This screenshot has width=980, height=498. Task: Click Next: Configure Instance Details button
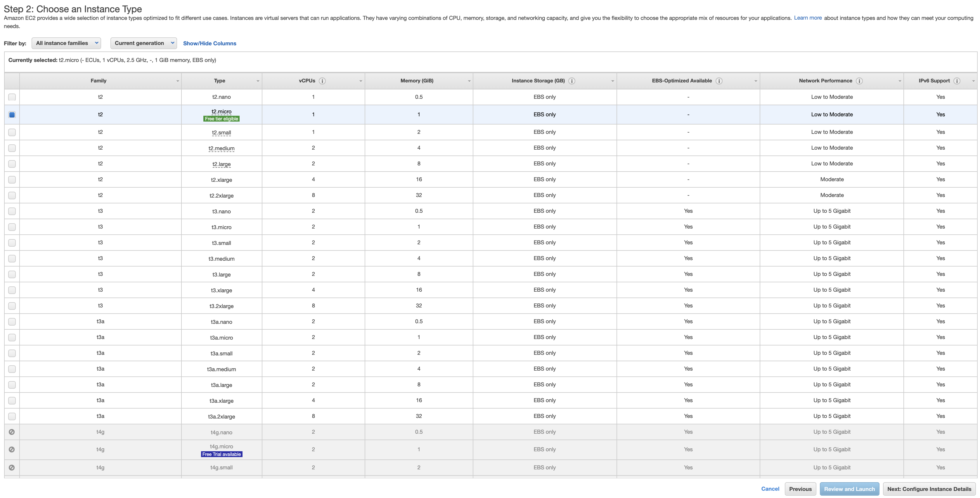pyautogui.click(x=929, y=489)
